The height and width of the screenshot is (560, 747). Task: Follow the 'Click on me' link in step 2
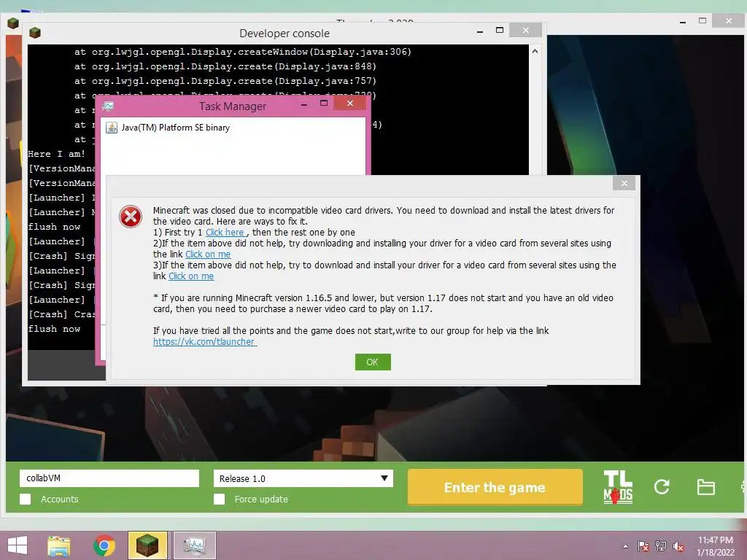pos(208,254)
